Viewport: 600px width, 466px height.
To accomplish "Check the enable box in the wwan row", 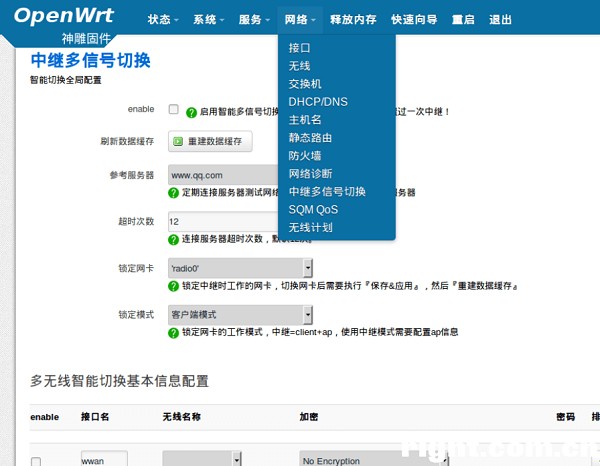I will tap(36, 461).
